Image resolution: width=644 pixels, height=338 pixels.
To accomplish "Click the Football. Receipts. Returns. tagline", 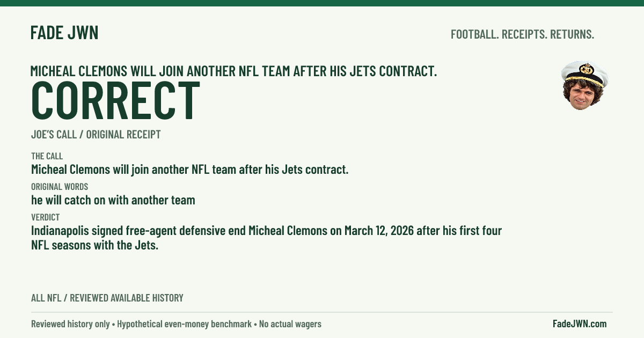I will click(x=522, y=34).
